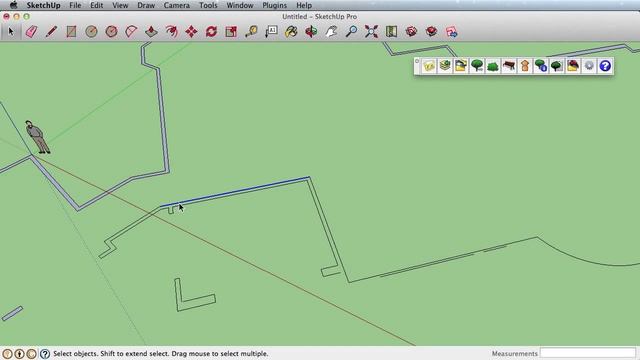
Task: Open the Camera menu
Action: click(x=176, y=5)
